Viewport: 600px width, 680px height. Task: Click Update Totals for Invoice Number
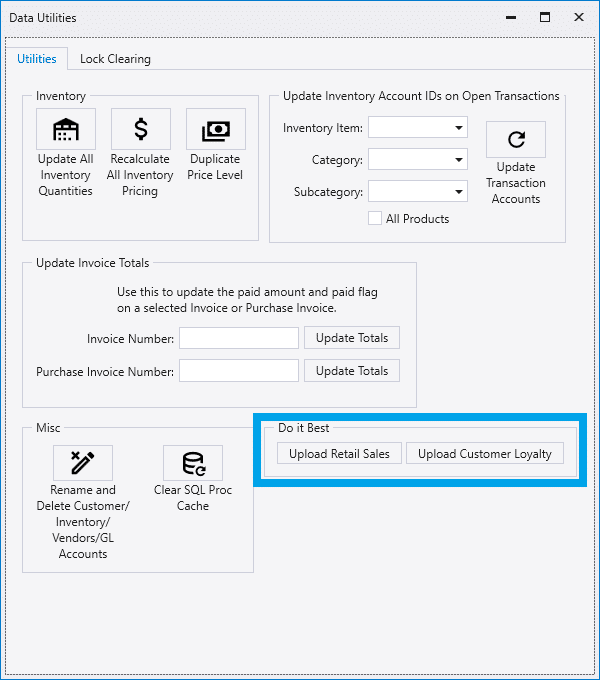click(352, 338)
